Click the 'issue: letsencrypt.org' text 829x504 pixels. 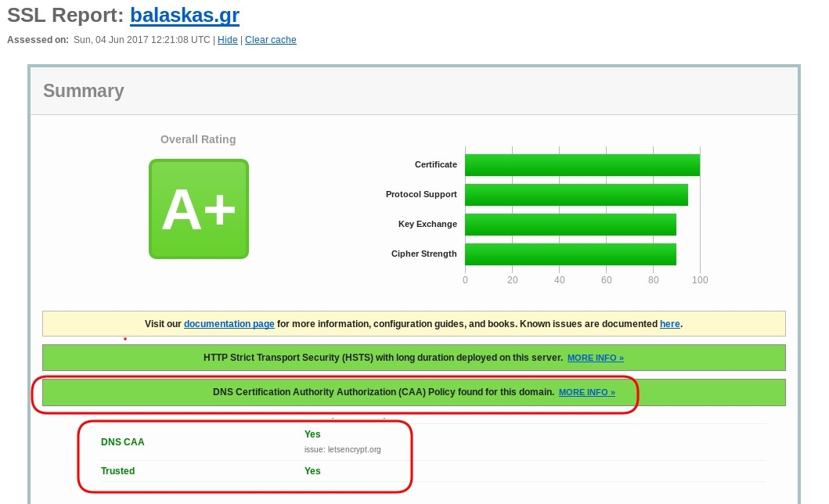click(342, 450)
